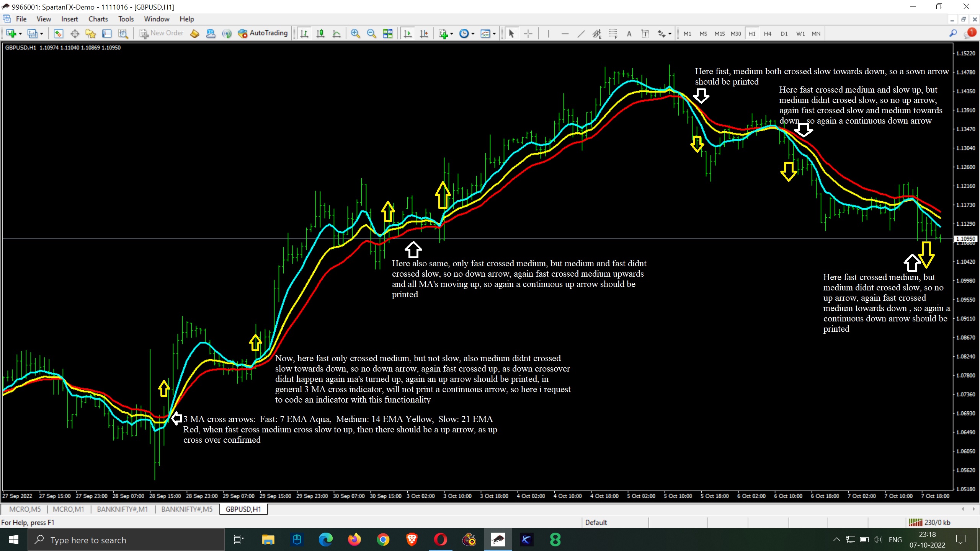Toggle Auto Scroll chart option
This screenshot has width=980, height=551.
coord(408,34)
